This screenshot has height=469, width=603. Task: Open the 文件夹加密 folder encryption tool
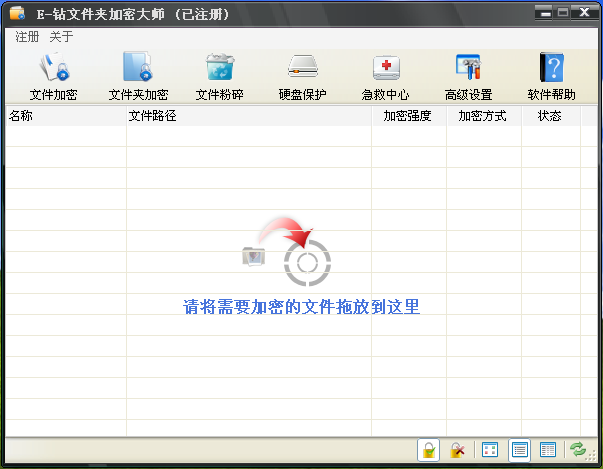pyautogui.click(x=138, y=77)
